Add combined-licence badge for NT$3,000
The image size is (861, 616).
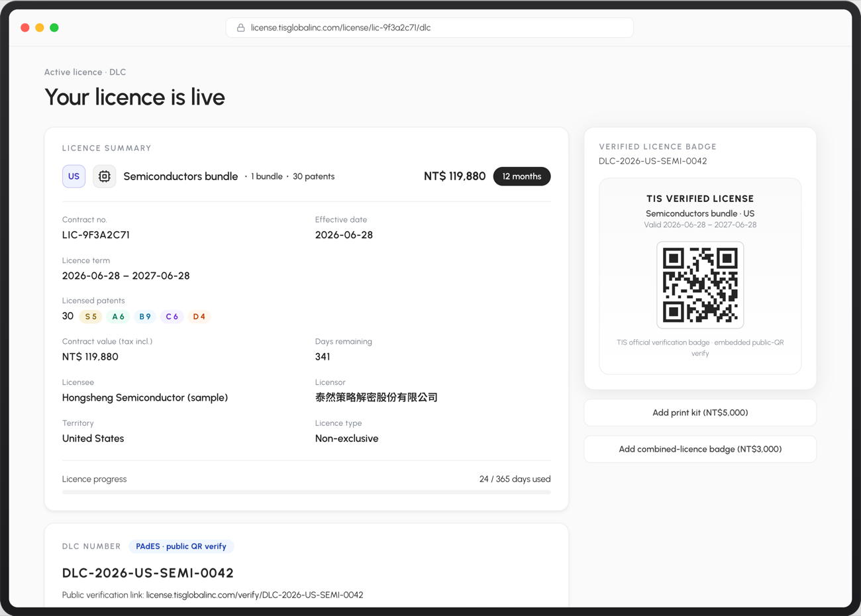pos(700,449)
